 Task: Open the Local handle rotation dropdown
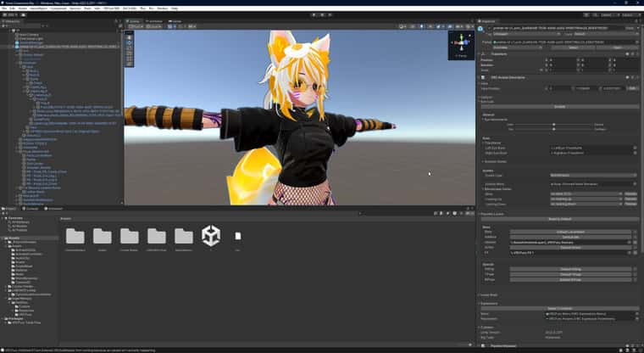[x=154, y=26]
